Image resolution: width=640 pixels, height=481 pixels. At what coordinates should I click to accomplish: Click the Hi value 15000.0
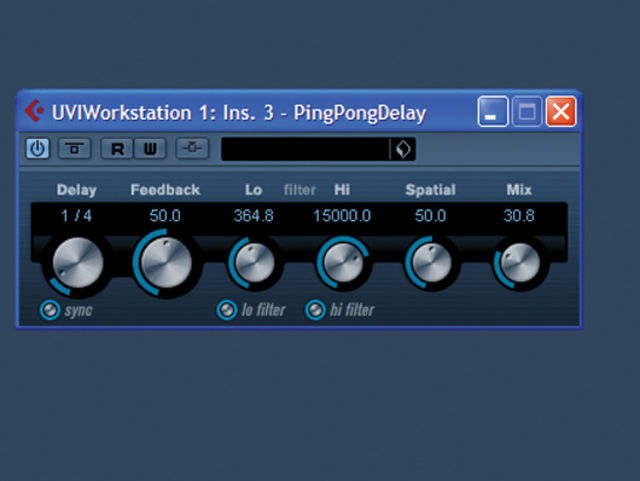point(342,216)
